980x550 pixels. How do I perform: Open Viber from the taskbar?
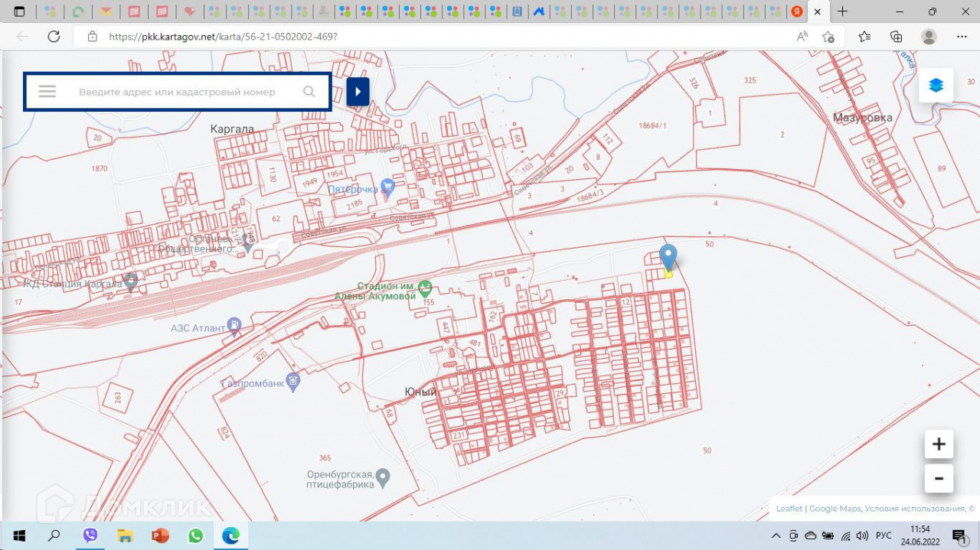pyautogui.click(x=90, y=535)
